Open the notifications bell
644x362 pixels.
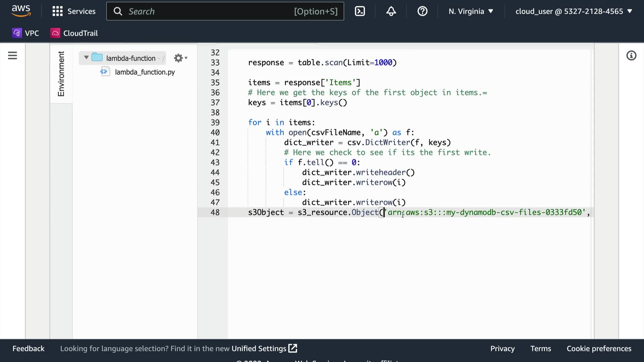point(391,11)
